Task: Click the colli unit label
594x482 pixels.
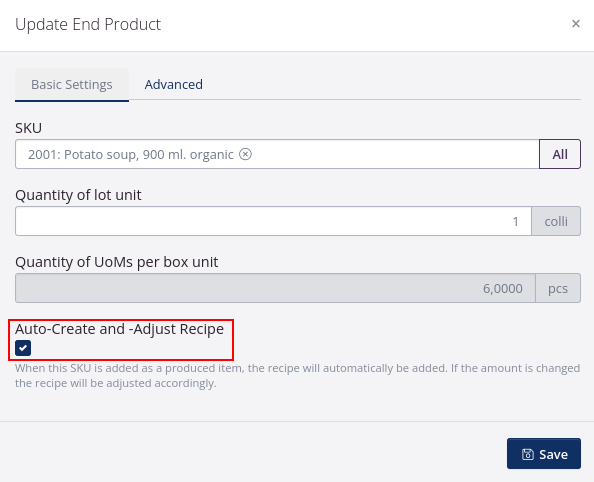Action: pos(556,221)
